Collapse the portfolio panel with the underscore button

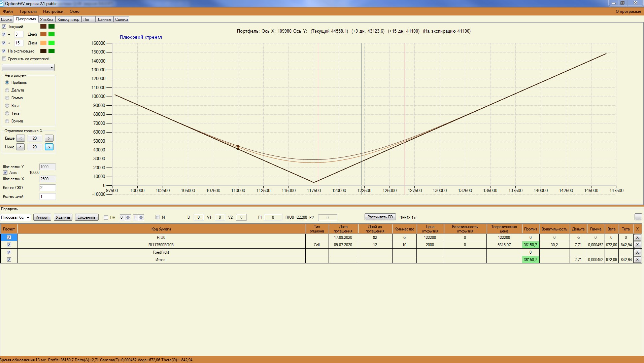tap(638, 217)
